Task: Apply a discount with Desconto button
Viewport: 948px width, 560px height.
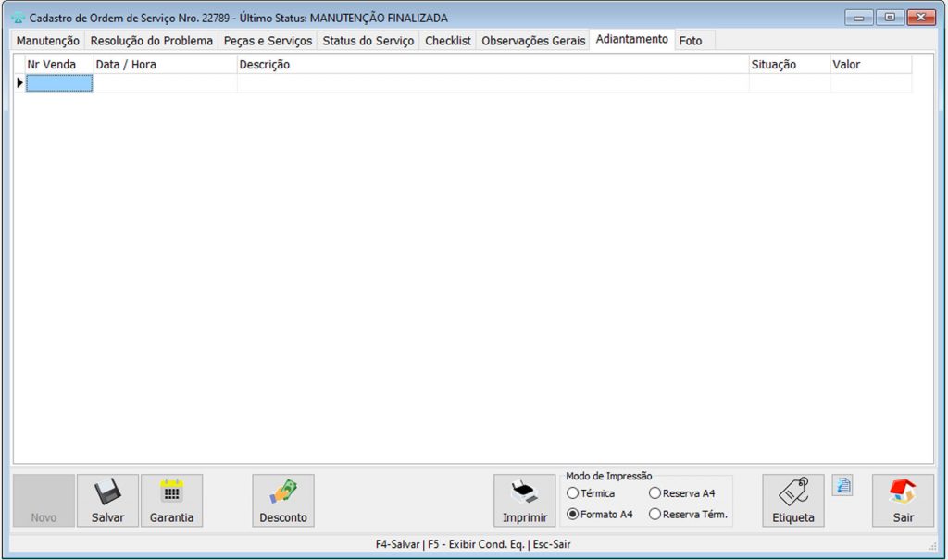Action: coord(282,501)
